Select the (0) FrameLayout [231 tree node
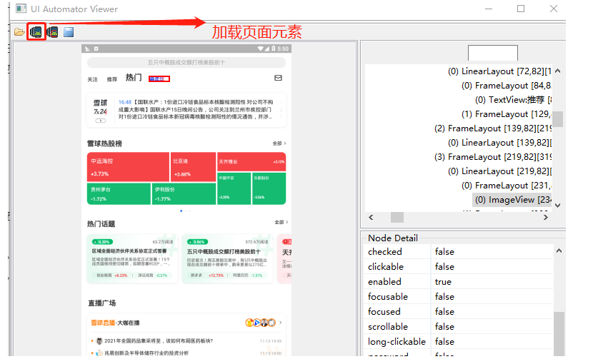This screenshot has width=593, height=364. [506, 186]
